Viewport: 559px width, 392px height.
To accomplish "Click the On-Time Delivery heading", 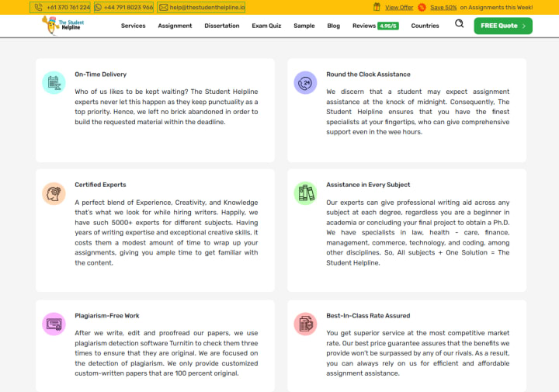I will [100, 74].
